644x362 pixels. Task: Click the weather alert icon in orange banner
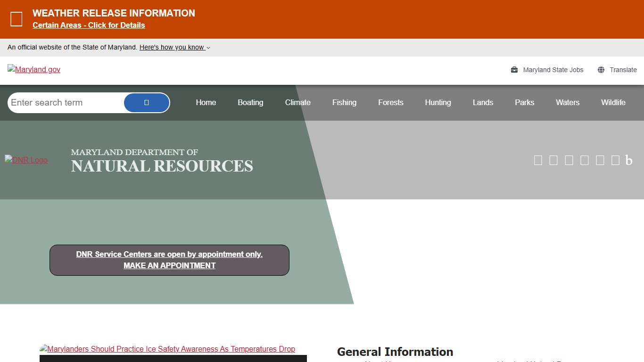point(17,19)
